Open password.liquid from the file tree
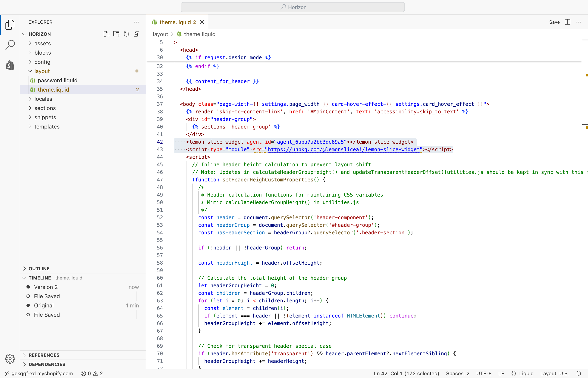 (x=57, y=80)
